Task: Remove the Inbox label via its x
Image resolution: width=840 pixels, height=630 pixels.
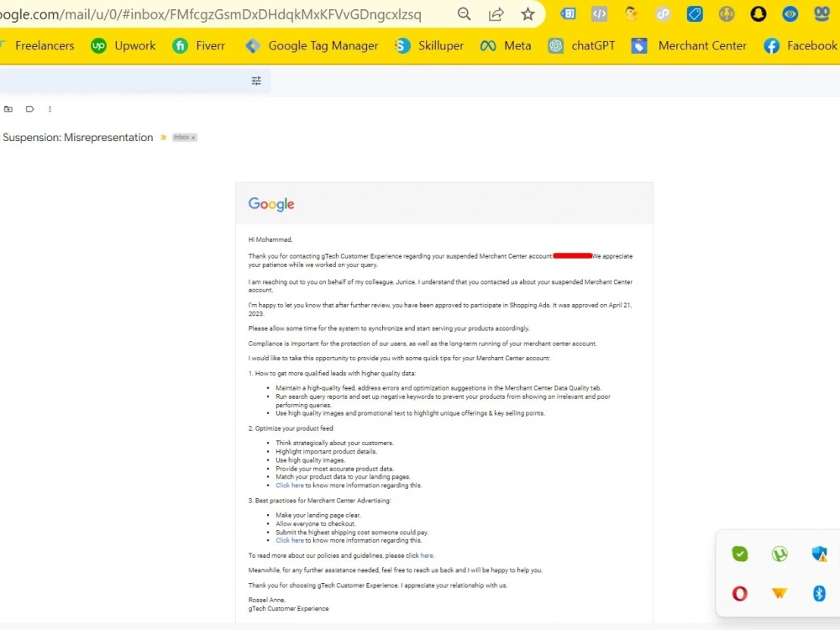Action: [x=193, y=138]
